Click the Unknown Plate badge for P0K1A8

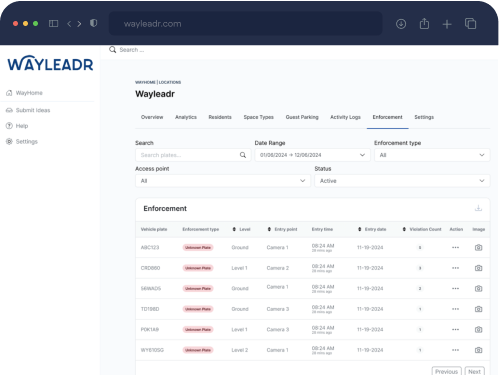point(198,329)
